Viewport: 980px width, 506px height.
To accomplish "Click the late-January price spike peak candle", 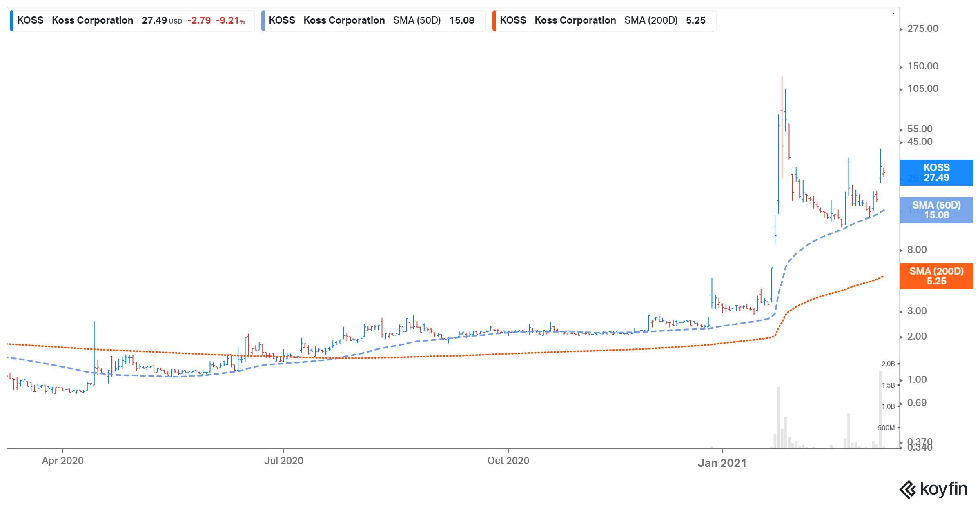I will tap(782, 127).
